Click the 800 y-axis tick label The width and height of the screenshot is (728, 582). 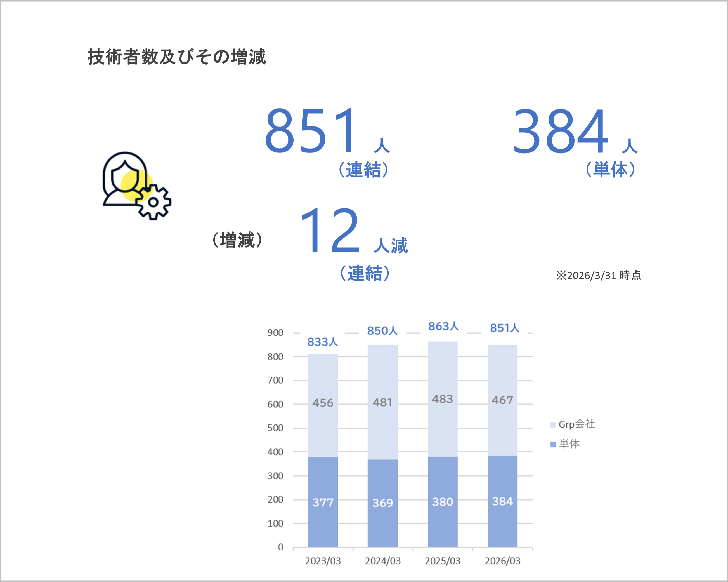[x=275, y=356]
